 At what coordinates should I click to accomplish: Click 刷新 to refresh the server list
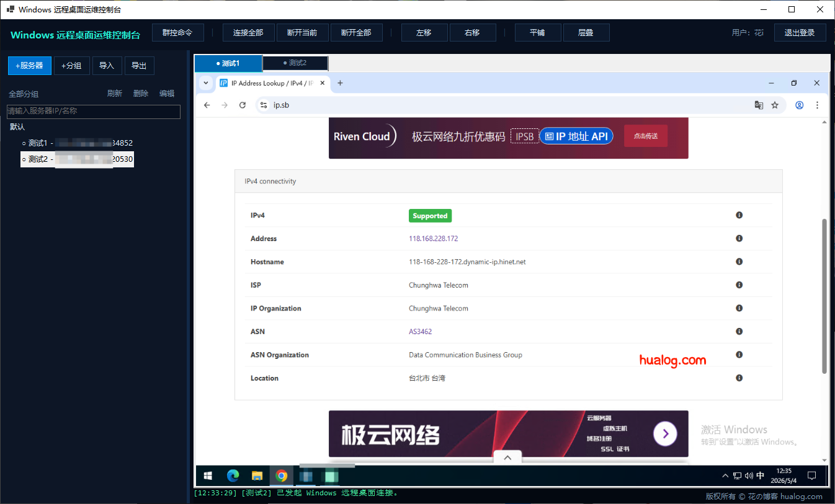(115, 94)
